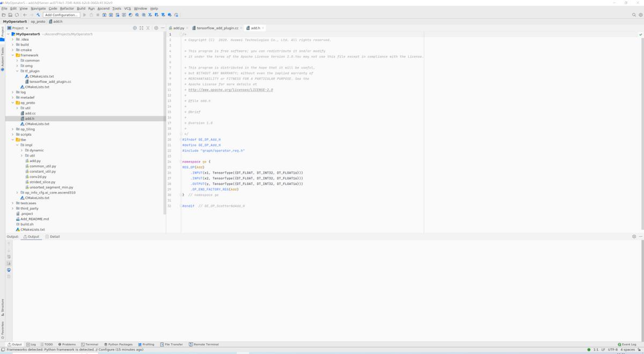Click the Back navigation arrow
The image size is (644, 354).
coord(25,15)
